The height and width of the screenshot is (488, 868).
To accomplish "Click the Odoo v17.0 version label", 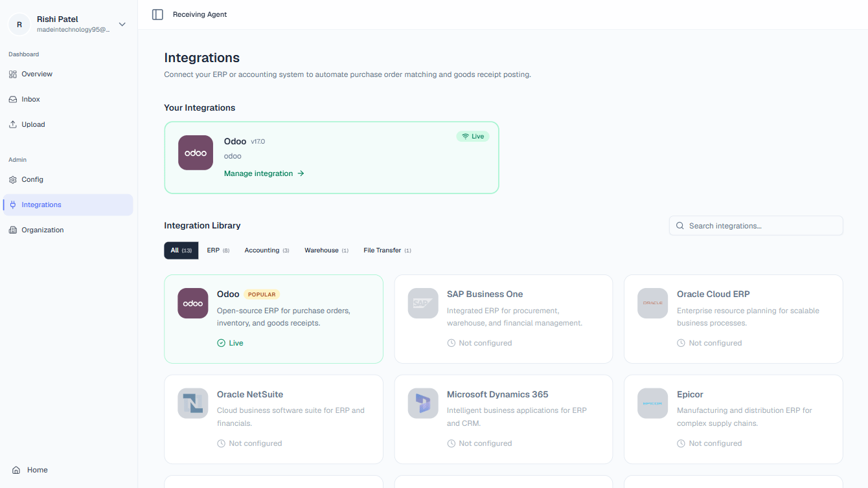I will tap(258, 142).
